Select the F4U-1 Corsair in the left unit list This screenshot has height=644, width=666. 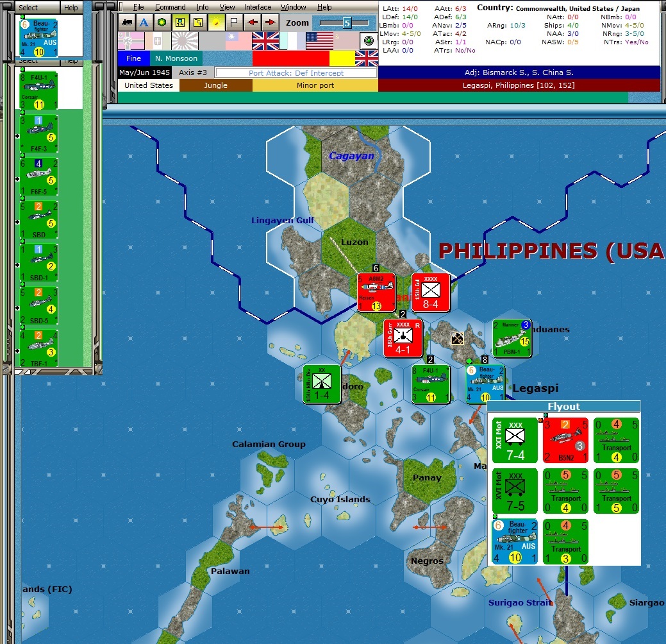38,90
